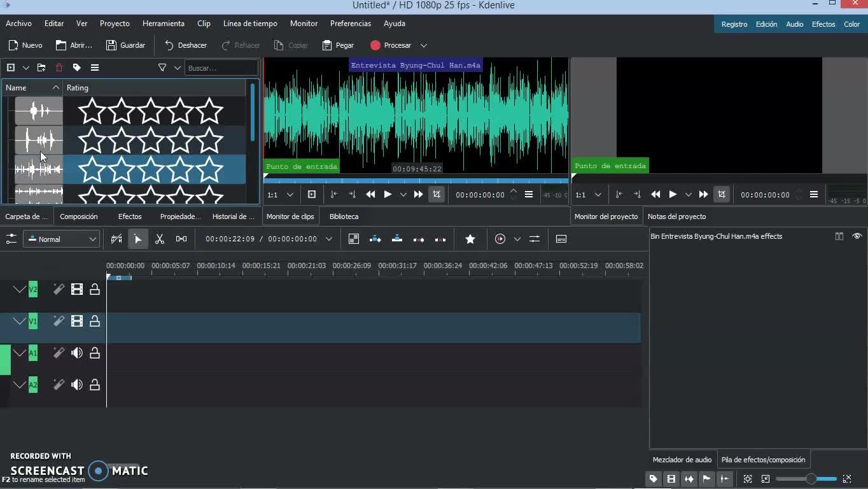Click the star favorite effects icon
Screen dimensions: 868x489
pos(470,239)
